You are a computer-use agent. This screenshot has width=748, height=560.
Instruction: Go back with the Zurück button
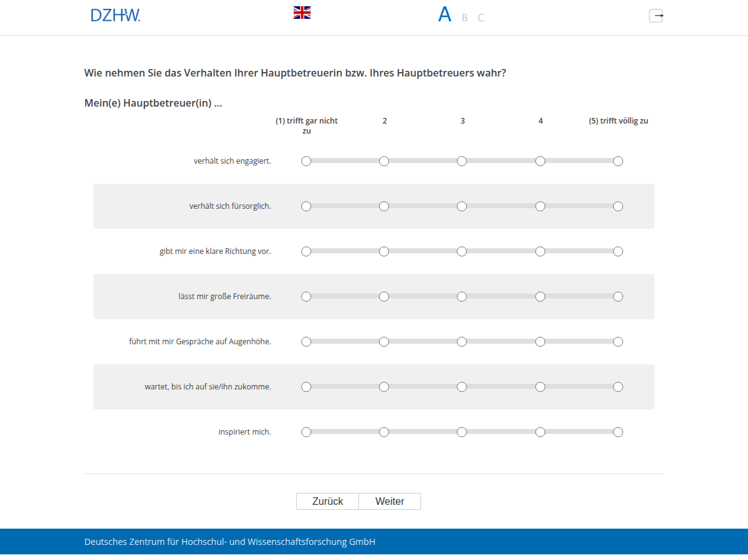[x=328, y=502]
